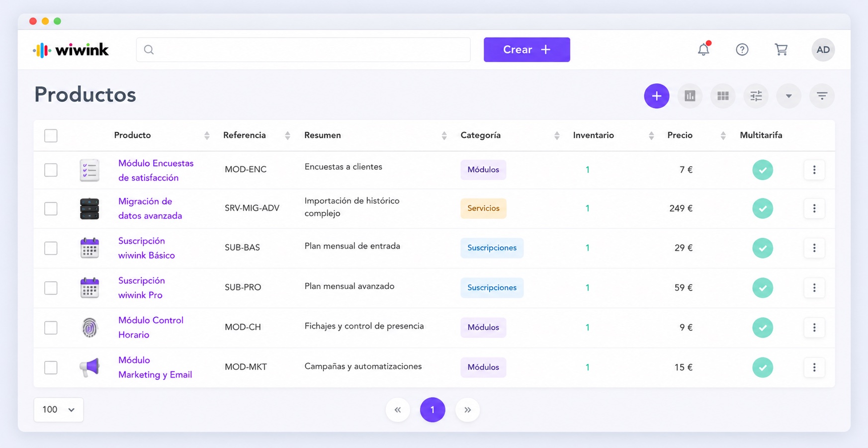Screen dimensions: 868x448
Task: Open the help question mark icon
Action: (x=742, y=50)
